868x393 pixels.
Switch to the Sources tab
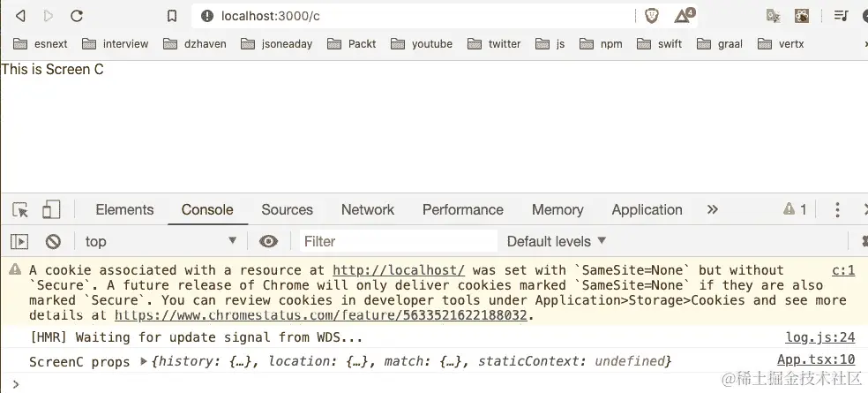point(287,209)
